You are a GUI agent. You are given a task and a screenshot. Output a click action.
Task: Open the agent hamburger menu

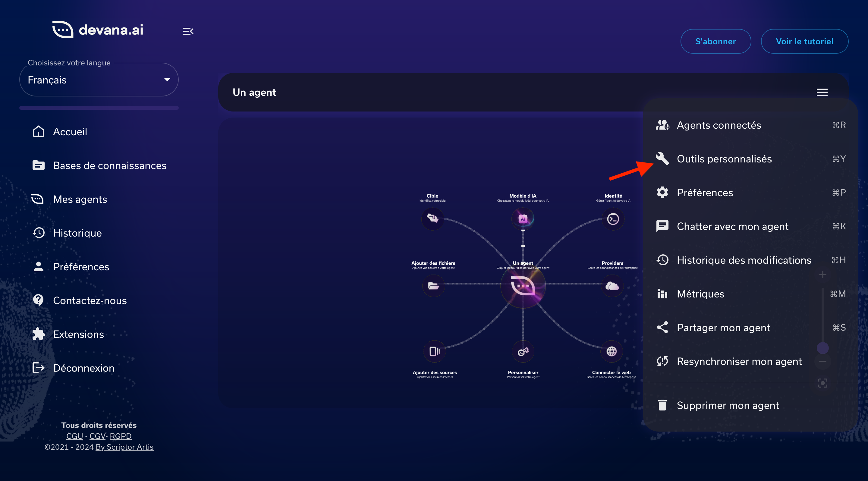tap(822, 92)
